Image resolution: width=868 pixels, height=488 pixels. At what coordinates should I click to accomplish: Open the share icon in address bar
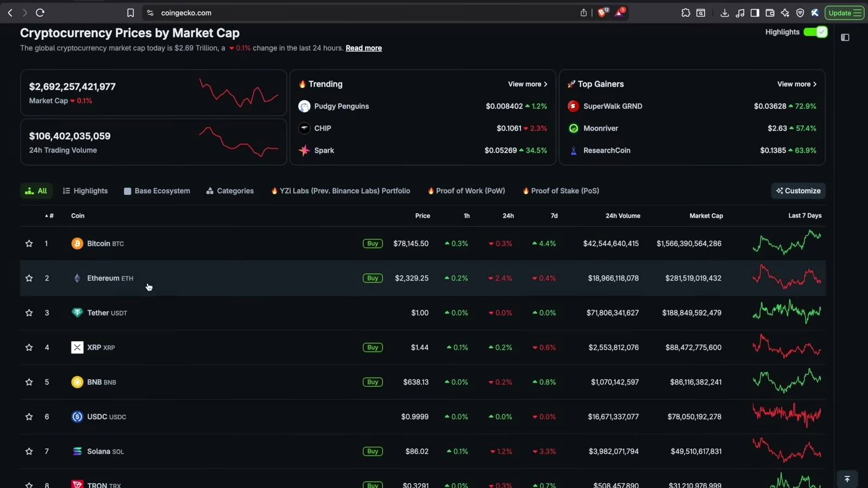click(x=583, y=12)
